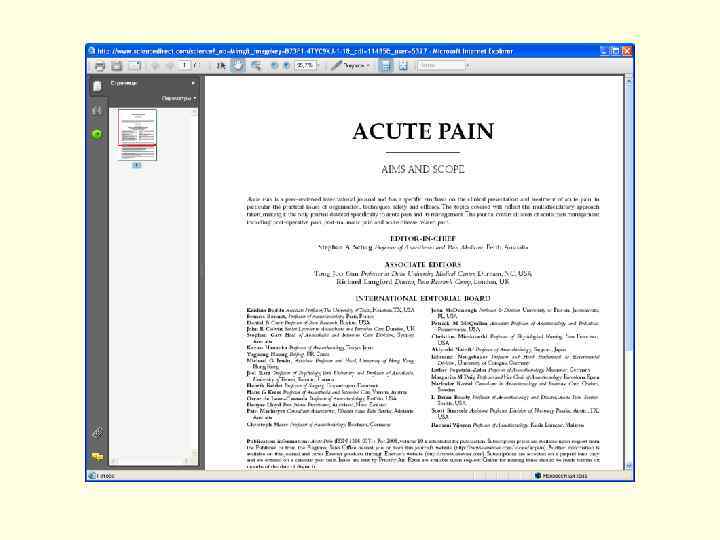Click INTERNATIONAL EDITORIAL BOARD heading

422,298
